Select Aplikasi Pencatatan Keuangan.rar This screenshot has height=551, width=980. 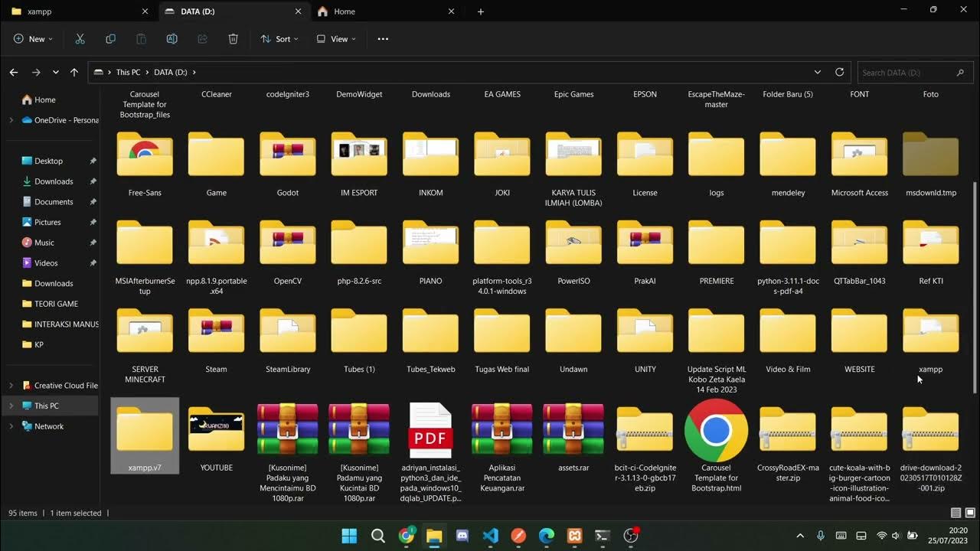pyautogui.click(x=502, y=447)
